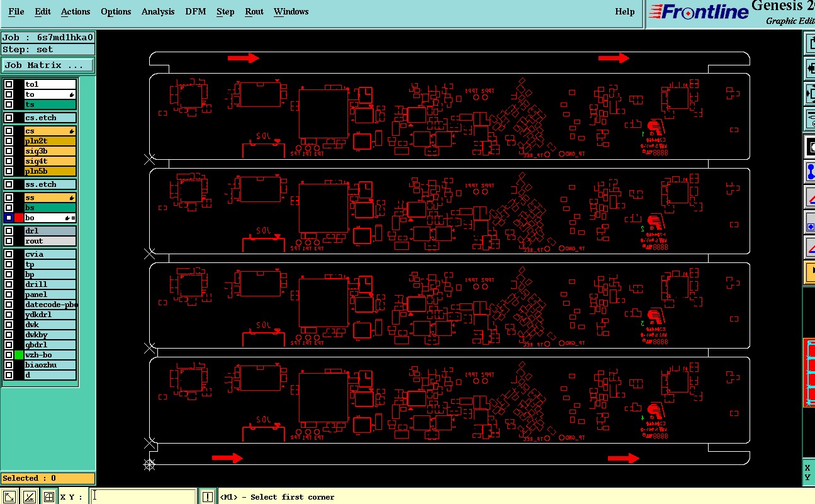Screen dimensions: 815x504
Task: Open the Analysis menu
Action: click(x=158, y=11)
